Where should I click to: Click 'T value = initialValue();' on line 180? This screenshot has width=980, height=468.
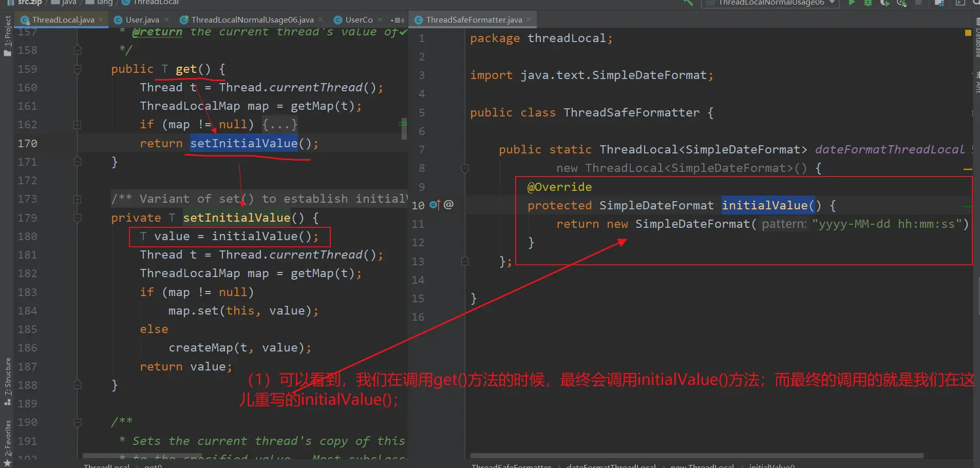point(229,237)
